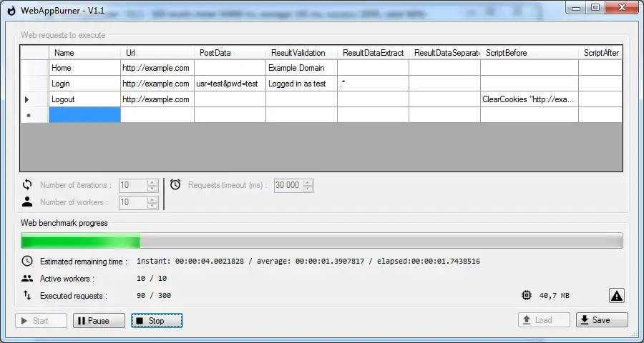Click the Url column header

pyautogui.click(x=157, y=52)
